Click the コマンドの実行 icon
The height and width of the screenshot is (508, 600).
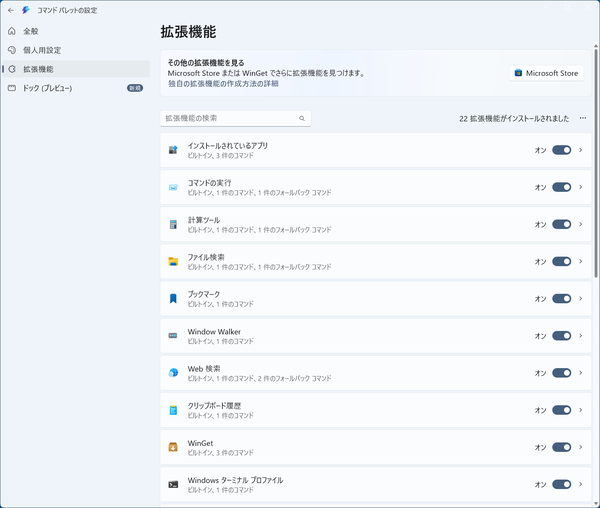point(173,187)
